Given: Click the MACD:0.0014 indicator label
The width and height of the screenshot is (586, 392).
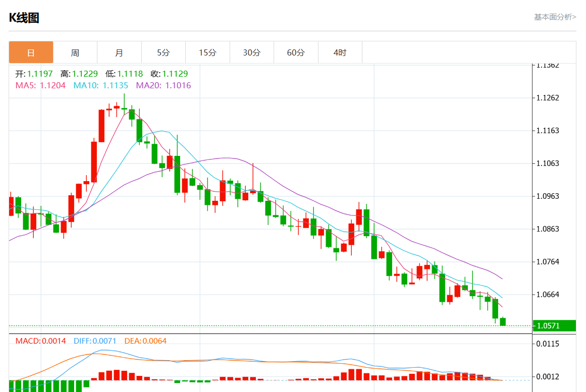Looking at the screenshot, I should (41, 341).
